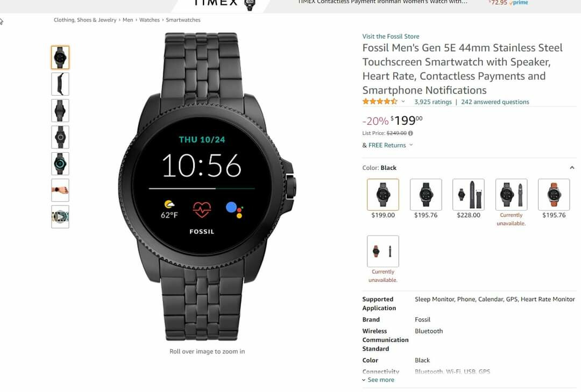Visit the Fossil Store link

coord(391,37)
